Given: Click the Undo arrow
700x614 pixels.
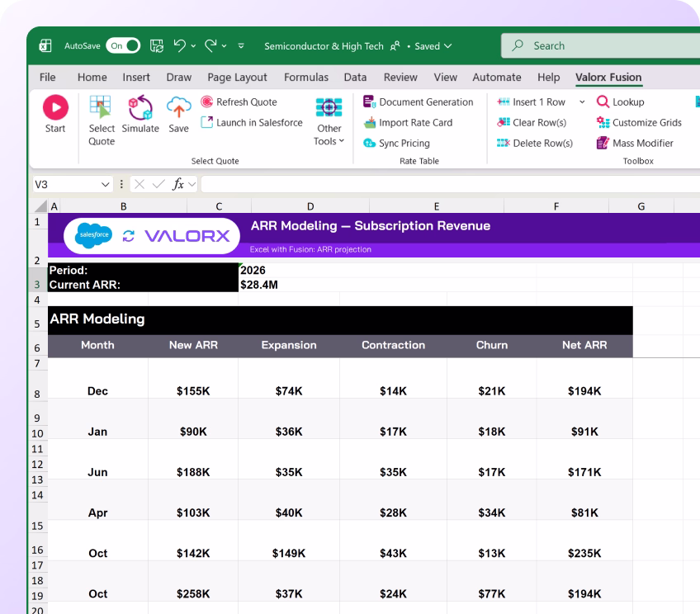Looking at the screenshot, I should [x=179, y=45].
